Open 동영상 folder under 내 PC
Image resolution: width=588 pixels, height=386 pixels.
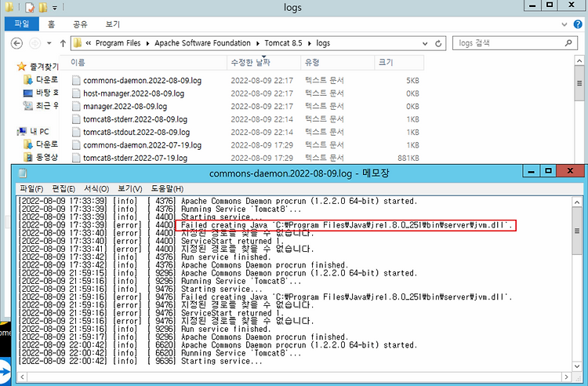(x=41, y=157)
